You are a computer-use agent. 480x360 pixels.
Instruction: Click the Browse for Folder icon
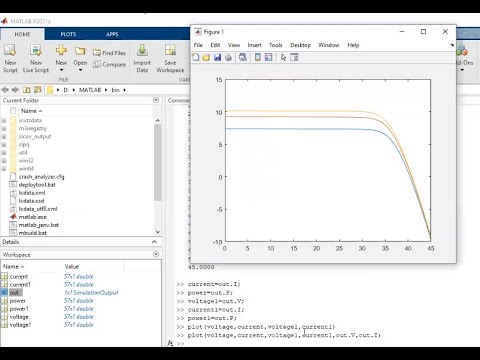coord(38,90)
